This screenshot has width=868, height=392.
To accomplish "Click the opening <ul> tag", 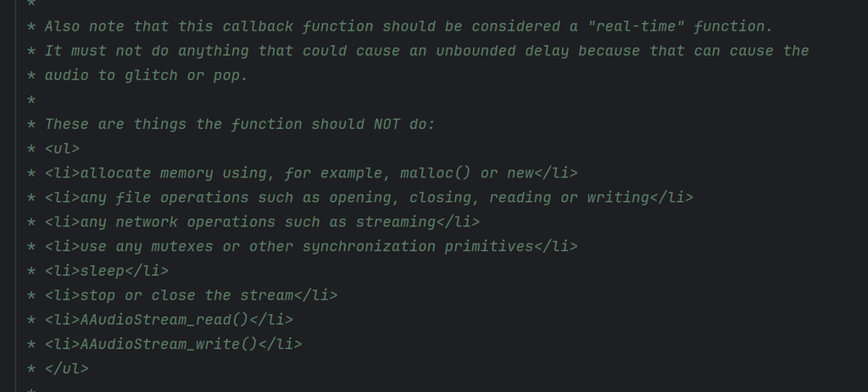I will [x=62, y=148].
